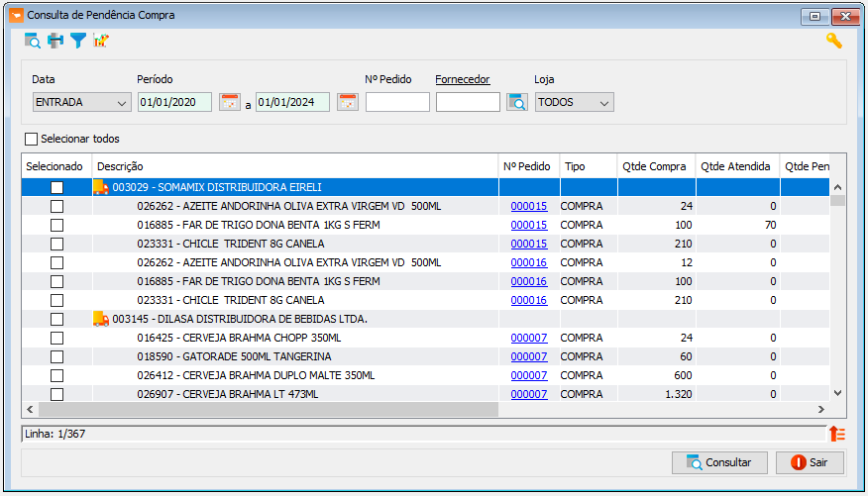Click the orange sort-order icon beside Linha
This screenshot has width=868, height=496.
(837, 434)
